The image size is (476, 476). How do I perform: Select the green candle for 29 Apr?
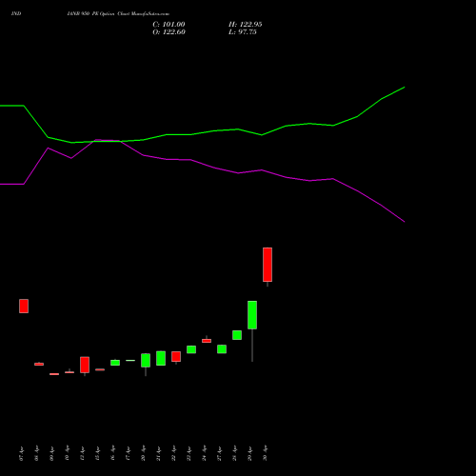[252, 315]
